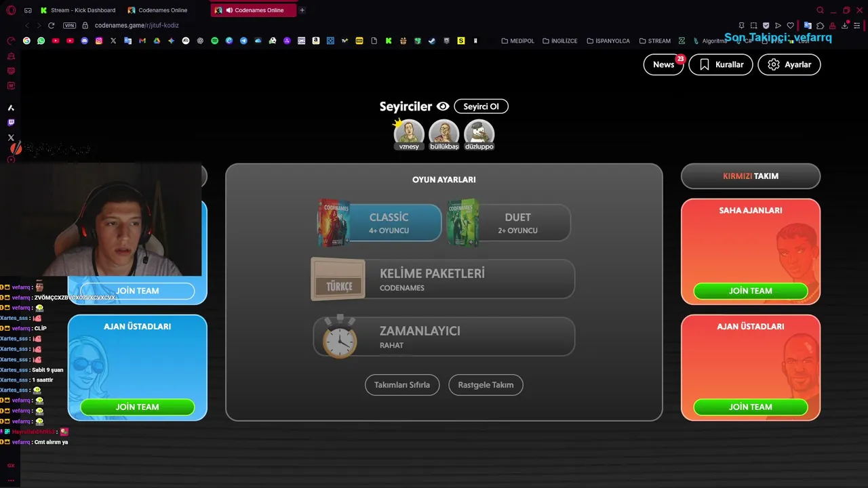Viewport: 868px width, 488px height.
Task: Click büllükbaşı spectator avatar
Action: [444, 134]
